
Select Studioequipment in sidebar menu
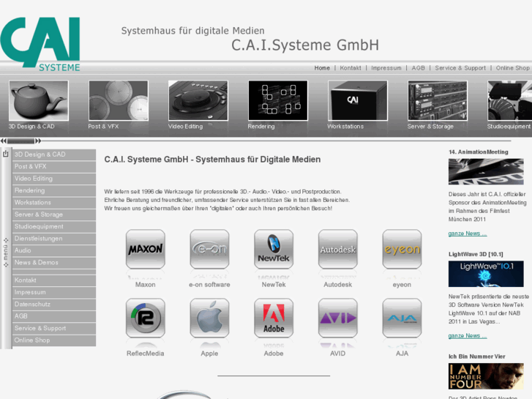tap(54, 226)
